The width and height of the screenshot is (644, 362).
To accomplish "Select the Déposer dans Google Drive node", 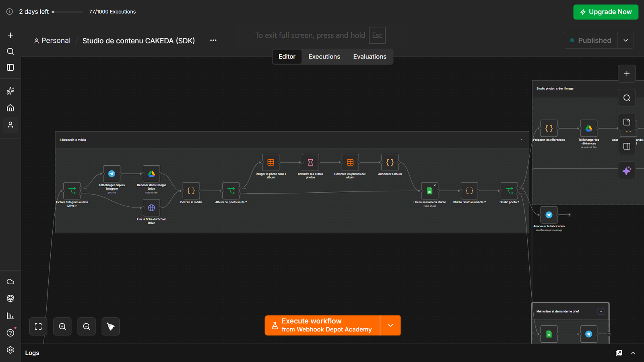I will (151, 174).
